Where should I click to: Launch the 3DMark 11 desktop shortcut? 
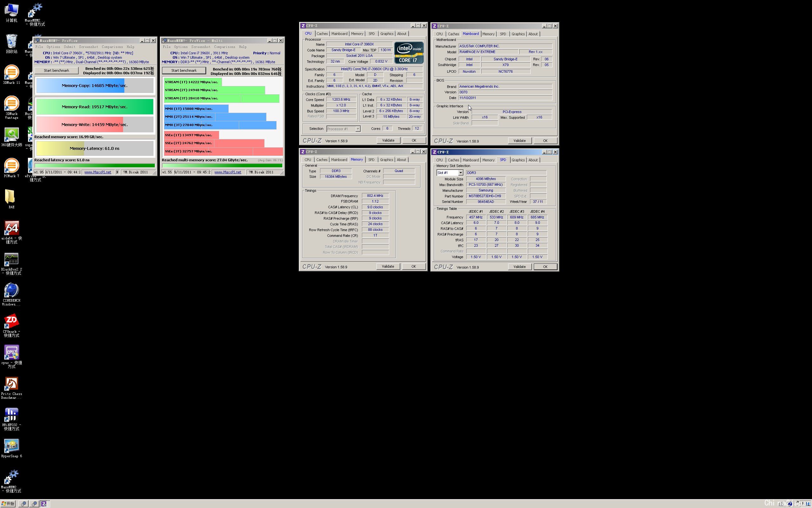point(11,75)
